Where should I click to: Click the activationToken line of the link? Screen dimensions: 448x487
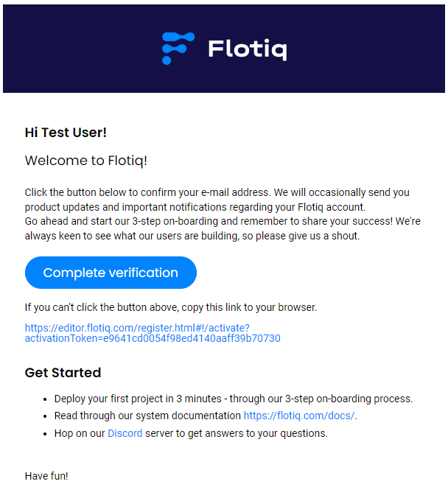point(153,338)
